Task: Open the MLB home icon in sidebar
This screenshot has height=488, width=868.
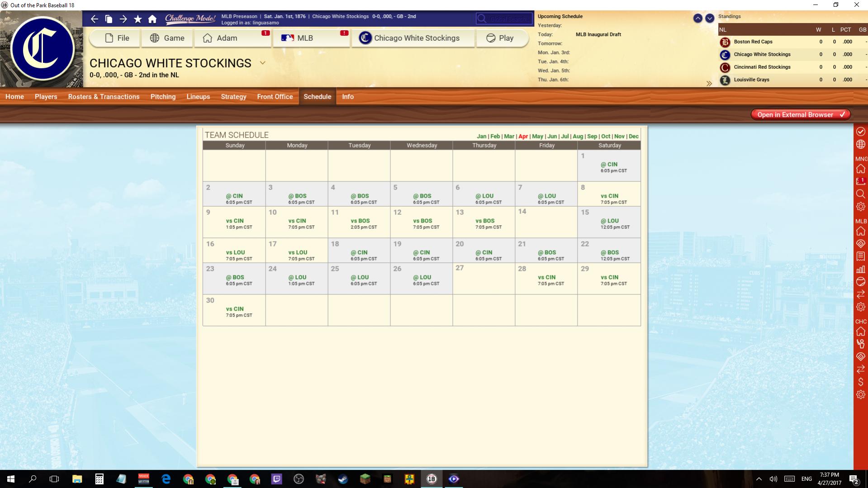Action: (860, 231)
